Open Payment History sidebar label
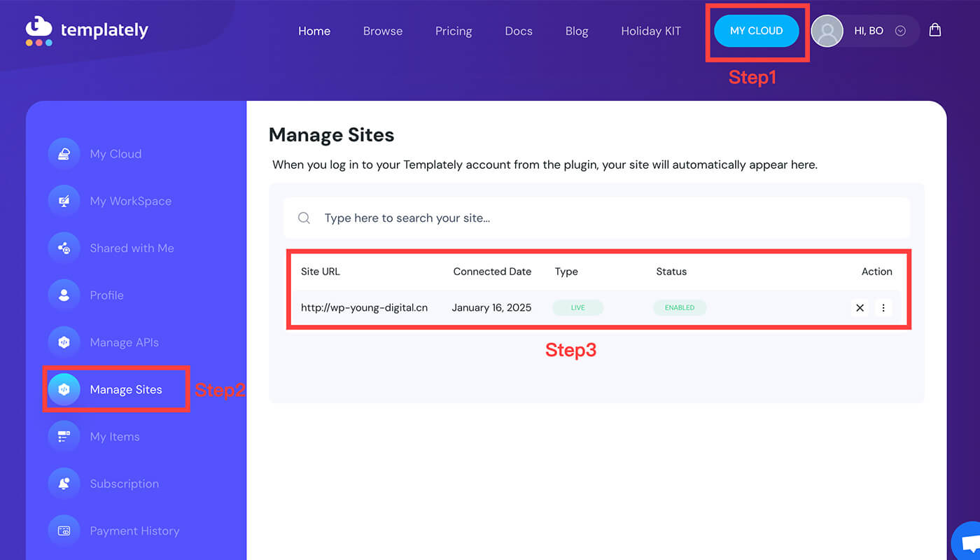This screenshot has width=980, height=560. coord(134,531)
